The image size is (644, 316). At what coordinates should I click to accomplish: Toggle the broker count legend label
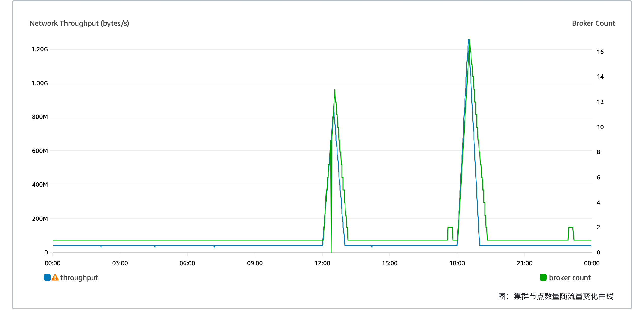(x=570, y=278)
